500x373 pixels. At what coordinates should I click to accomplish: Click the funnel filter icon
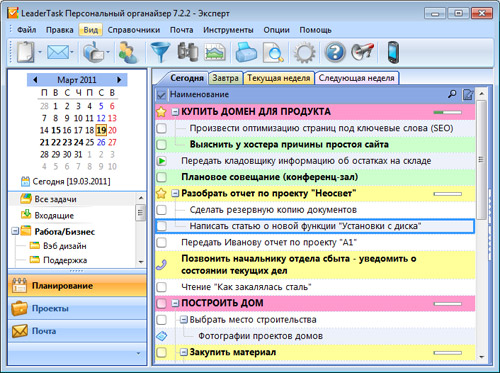pyautogui.click(x=160, y=52)
